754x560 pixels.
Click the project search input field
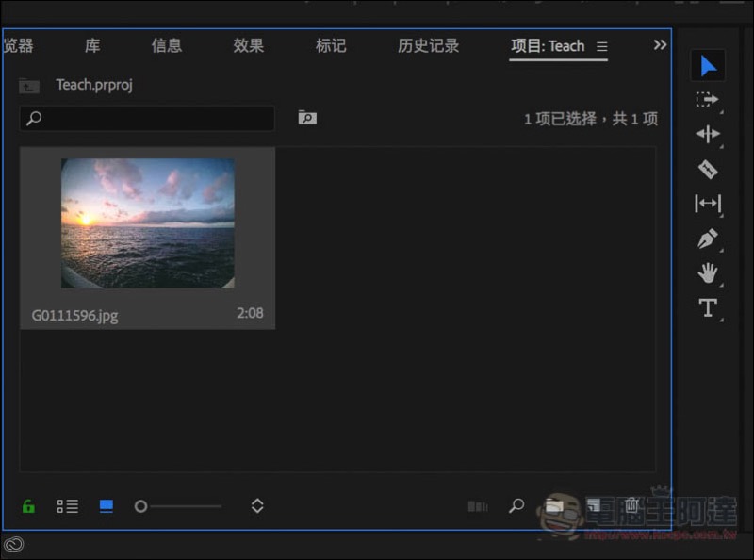coord(147,119)
